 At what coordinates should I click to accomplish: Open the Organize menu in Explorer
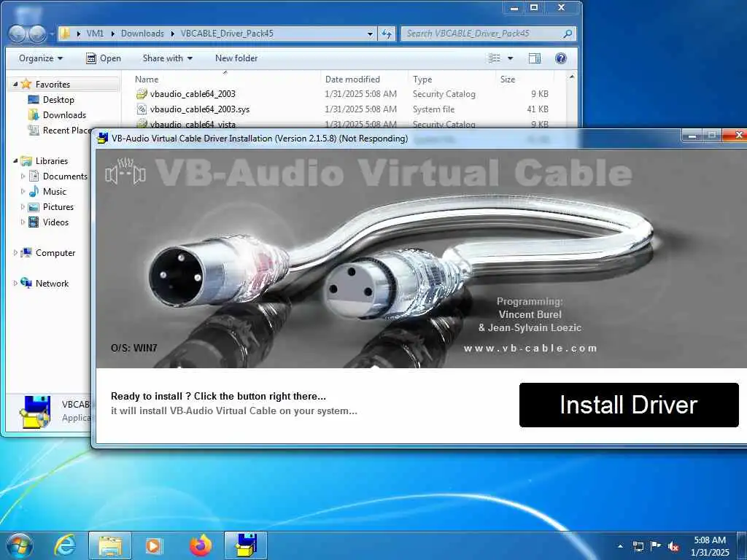[x=41, y=58]
